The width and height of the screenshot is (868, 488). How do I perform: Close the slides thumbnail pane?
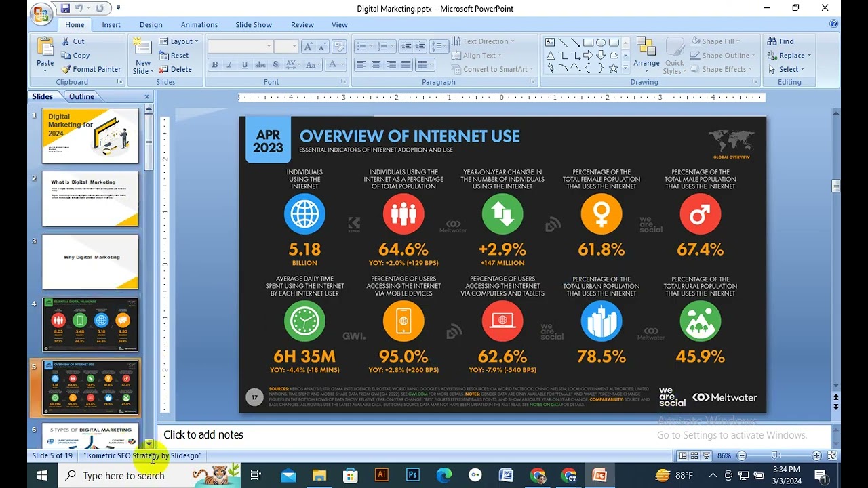[x=146, y=96]
